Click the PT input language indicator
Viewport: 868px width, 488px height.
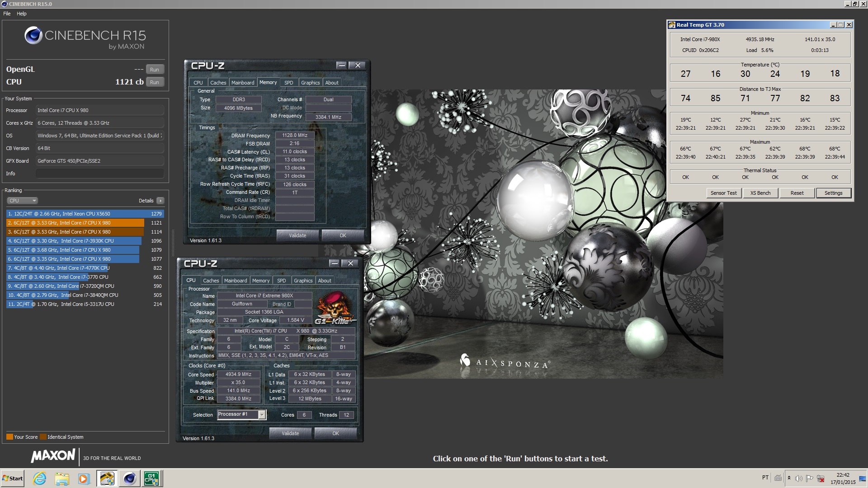tap(765, 478)
